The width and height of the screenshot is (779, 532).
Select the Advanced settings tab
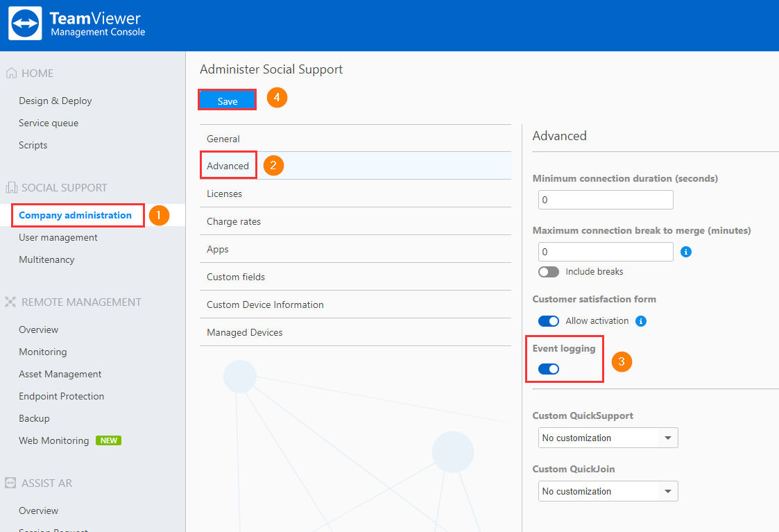click(228, 166)
